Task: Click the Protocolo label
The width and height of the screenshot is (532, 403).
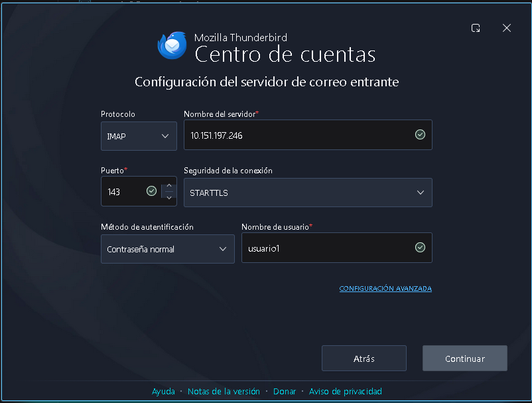Action: point(117,114)
